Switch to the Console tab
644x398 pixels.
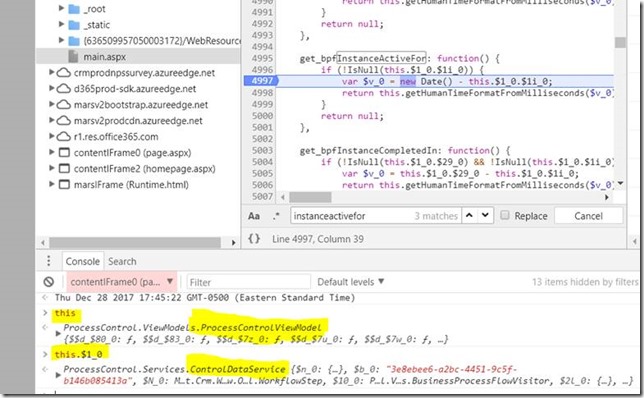tap(83, 261)
